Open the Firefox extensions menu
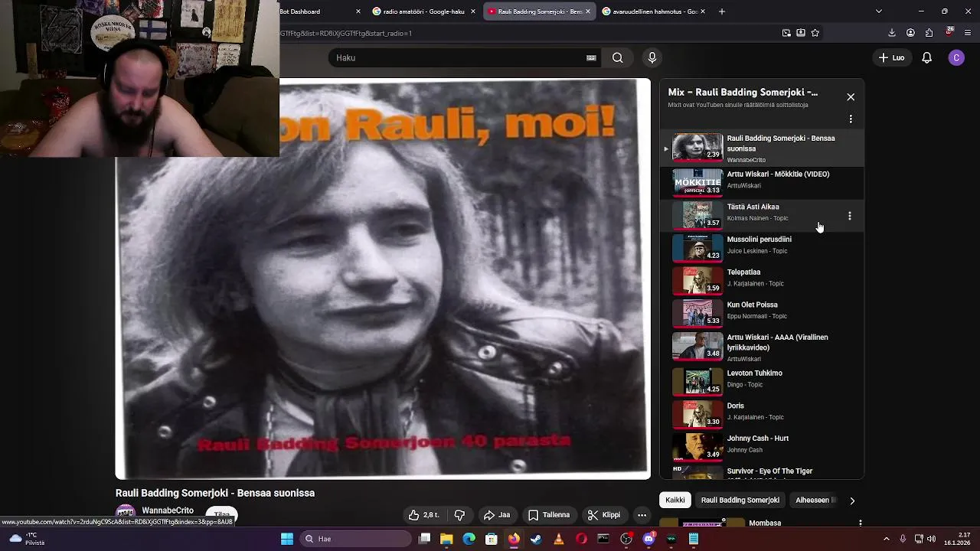The width and height of the screenshot is (980, 551). point(929,33)
